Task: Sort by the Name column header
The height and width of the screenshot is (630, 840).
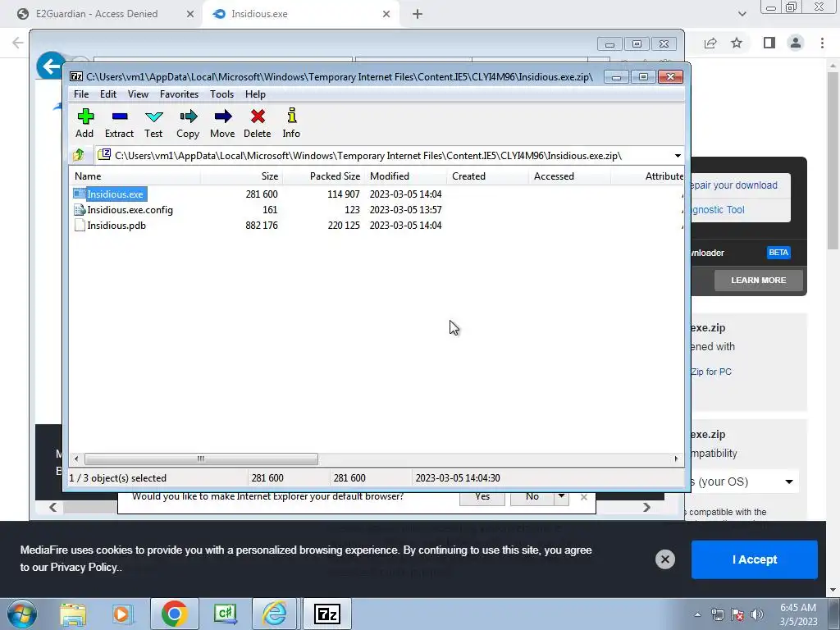Action: [x=135, y=176]
